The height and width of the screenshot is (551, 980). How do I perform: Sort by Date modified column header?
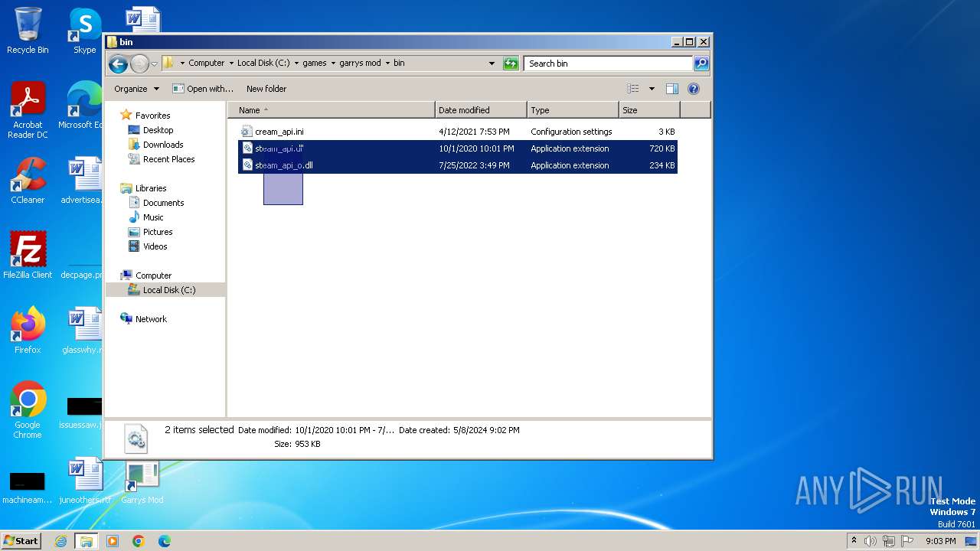pyautogui.click(x=481, y=110)
